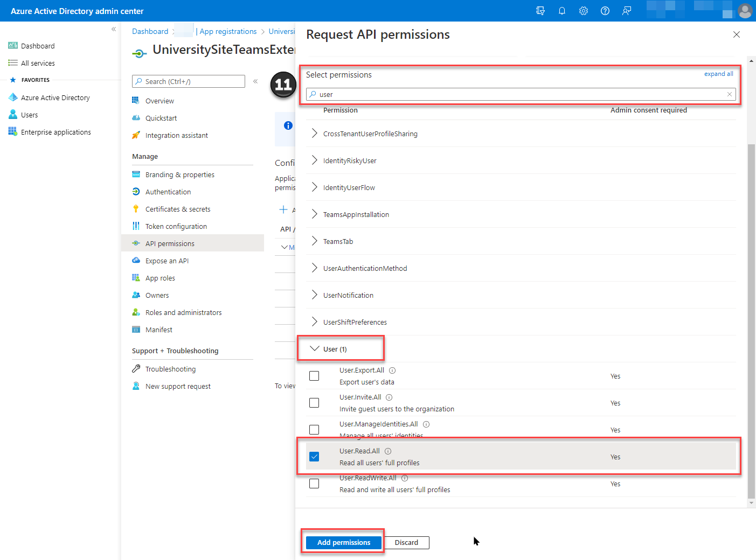Go to Dashboard breadcrumb link
This screenshot has width=756, height=560.
pyautogui.click(x=150, y=31)
